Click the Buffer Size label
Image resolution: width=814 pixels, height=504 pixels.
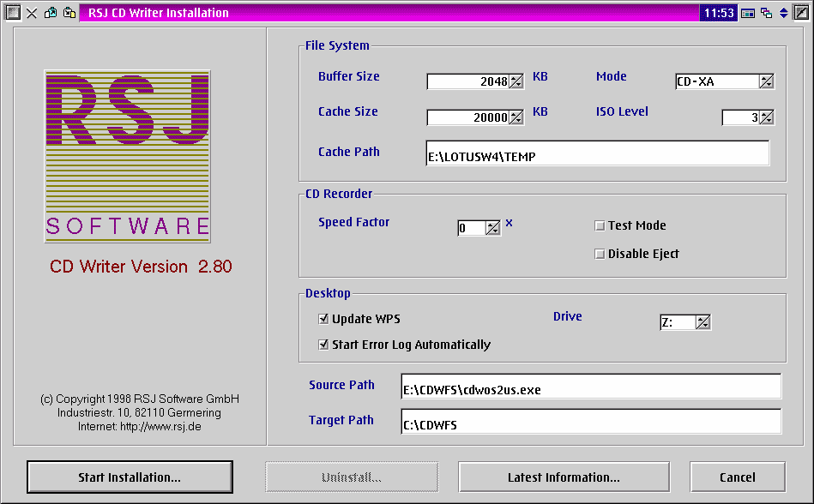point(349,76)
